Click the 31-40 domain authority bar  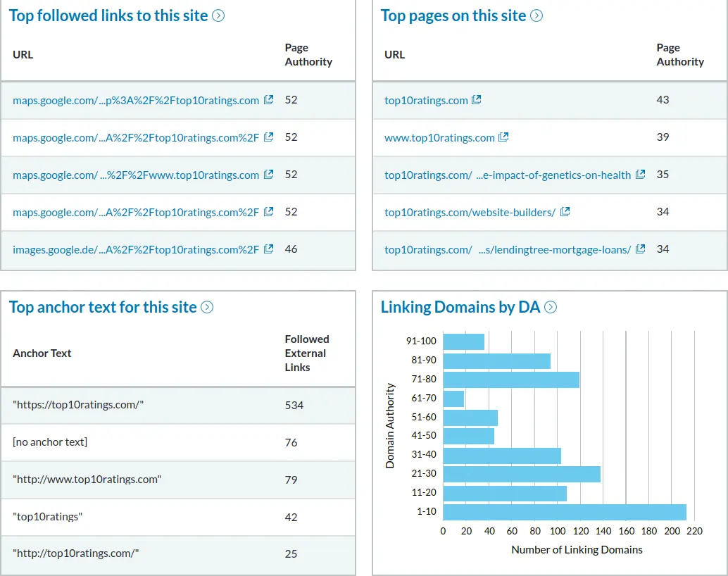[502, 456]
